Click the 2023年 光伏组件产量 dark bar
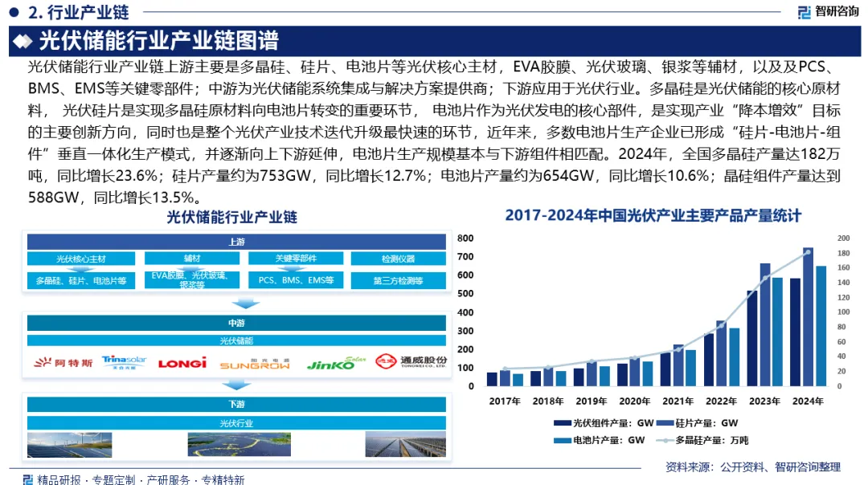Screen dimensions: 868x485 click(x=752, y=338)
